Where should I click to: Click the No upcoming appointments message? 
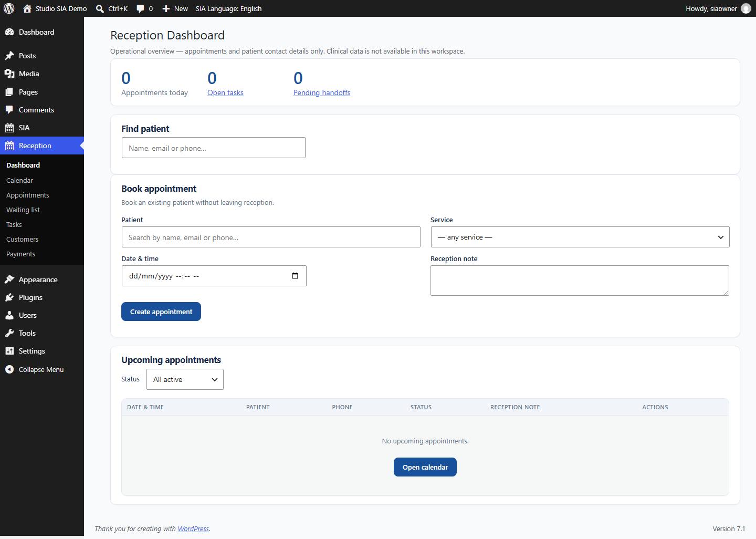click(x=425, y=441)
